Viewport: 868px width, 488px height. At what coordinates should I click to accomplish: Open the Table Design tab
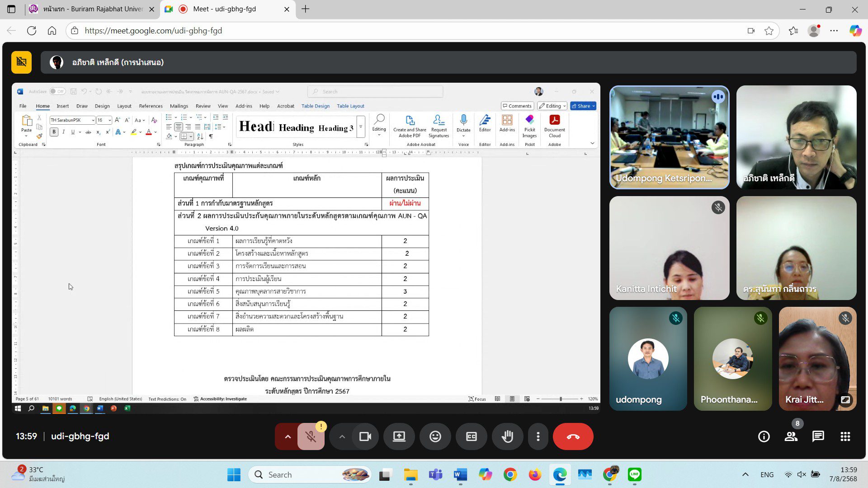(x=315, y=106)
